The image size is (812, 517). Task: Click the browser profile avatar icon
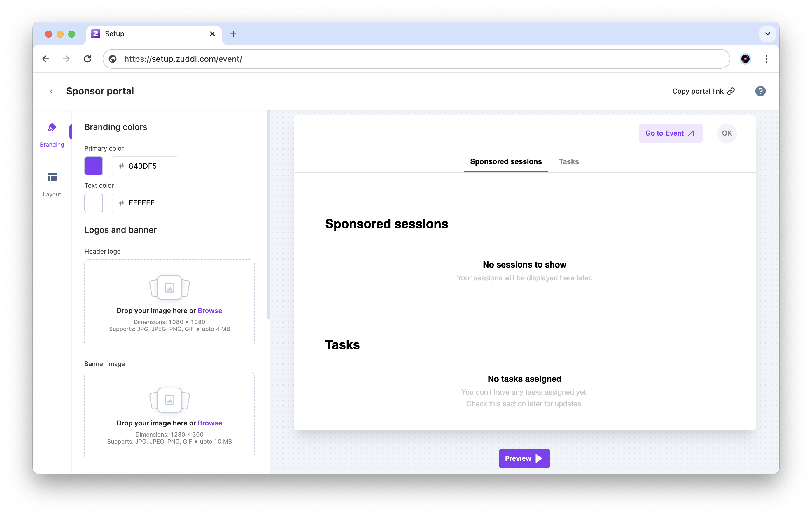(745, 59)
